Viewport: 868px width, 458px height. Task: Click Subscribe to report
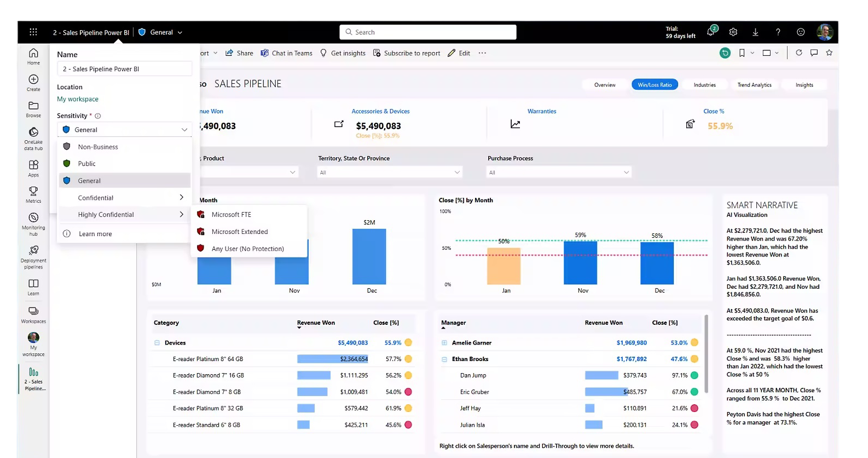[x=407, y=53]
